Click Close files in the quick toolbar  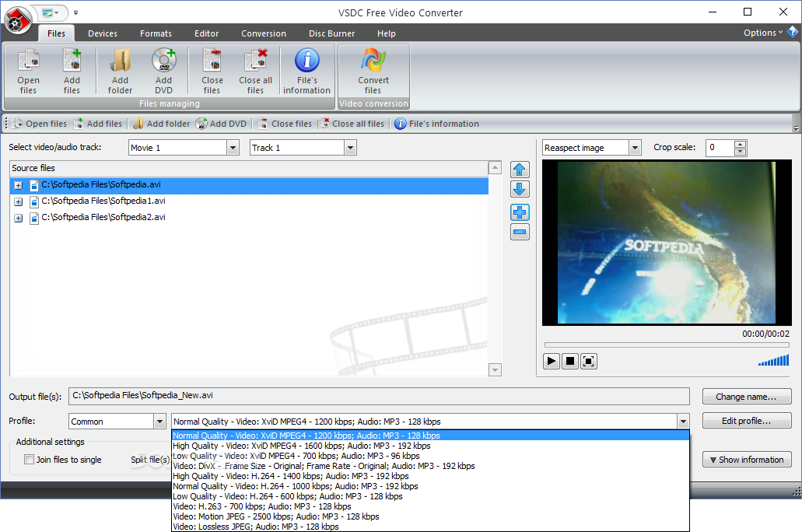[285, 124]
